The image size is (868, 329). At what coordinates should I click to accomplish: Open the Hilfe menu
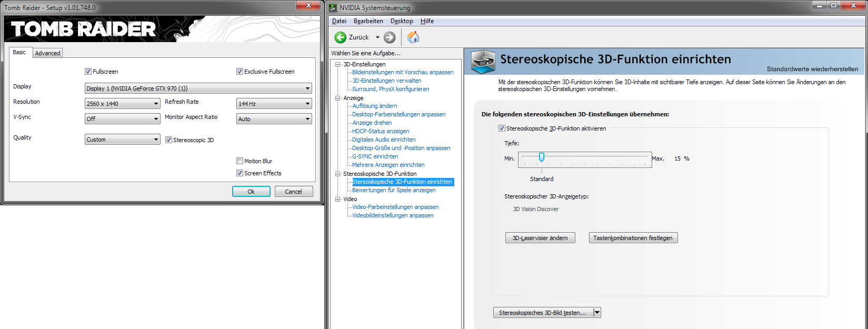tap(427, 21)
